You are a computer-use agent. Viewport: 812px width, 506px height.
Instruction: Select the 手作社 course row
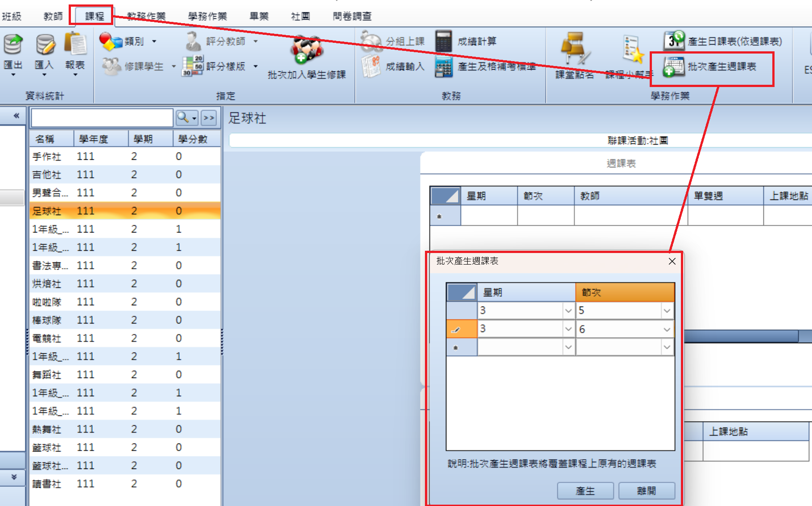tap(125, 157)
